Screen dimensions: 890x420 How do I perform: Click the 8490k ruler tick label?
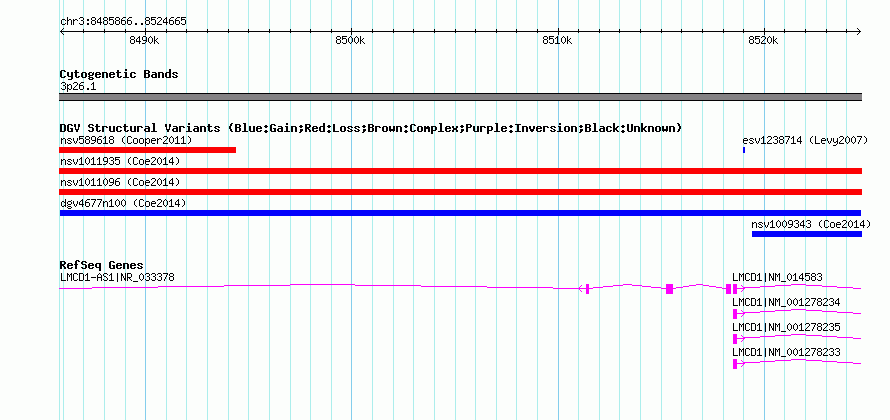[144, 41]
